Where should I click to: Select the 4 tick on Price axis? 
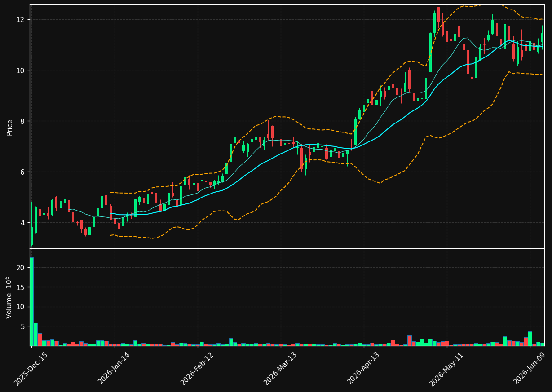click(x=23, y=223)
